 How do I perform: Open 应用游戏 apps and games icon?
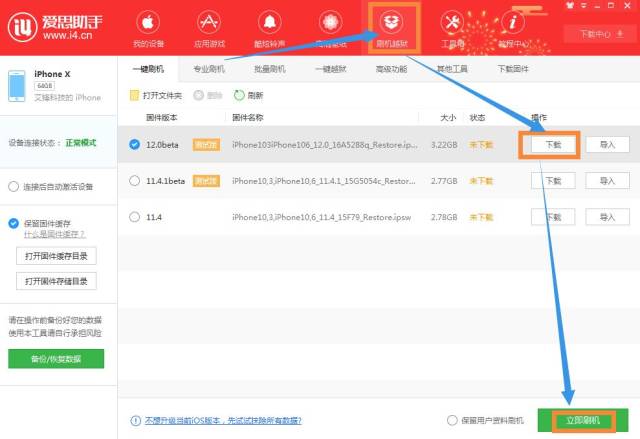209,22
